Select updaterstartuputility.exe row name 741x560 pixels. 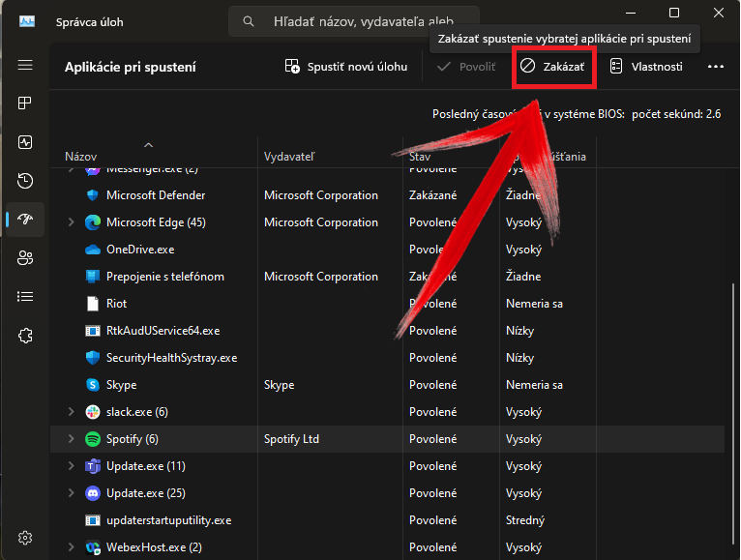(x=168, y=520)
